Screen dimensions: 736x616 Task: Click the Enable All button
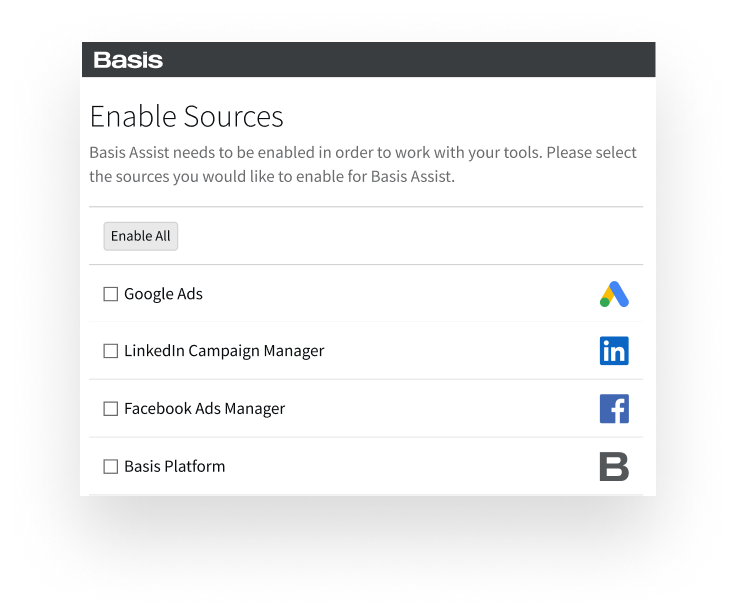pyautogui.click(x=141, y=236)
